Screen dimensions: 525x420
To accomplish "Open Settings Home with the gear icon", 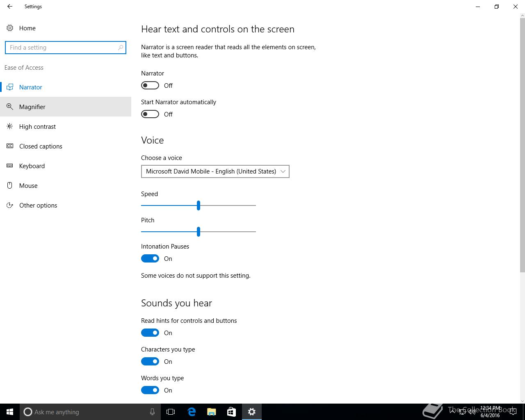I will 10,28.
